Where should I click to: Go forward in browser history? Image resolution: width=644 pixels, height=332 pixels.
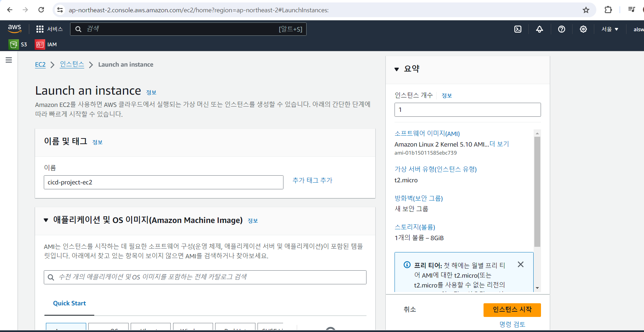click(25, 10)
